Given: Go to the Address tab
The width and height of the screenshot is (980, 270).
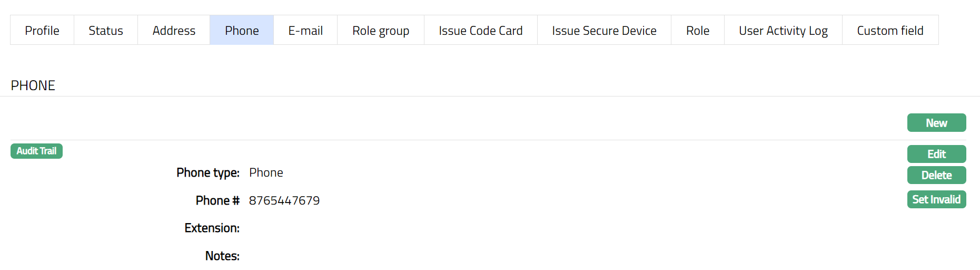Looking at the screenshot, I should (174, 31).
